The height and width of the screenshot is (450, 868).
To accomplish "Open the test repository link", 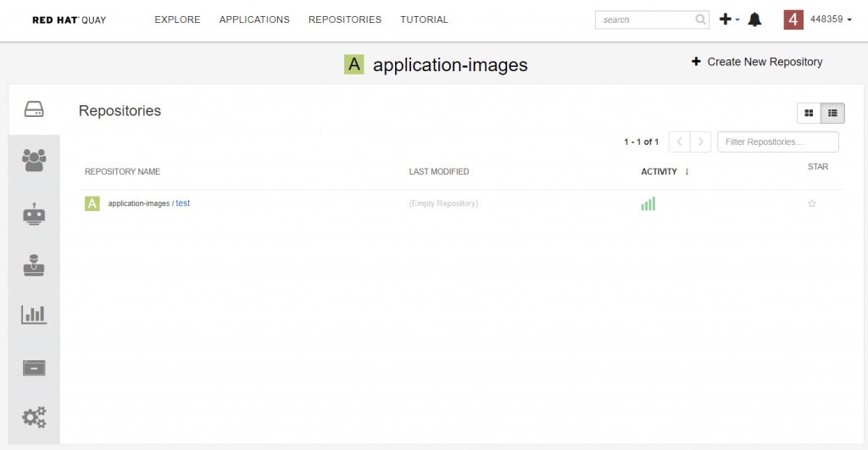I will (x=183, y=203).
